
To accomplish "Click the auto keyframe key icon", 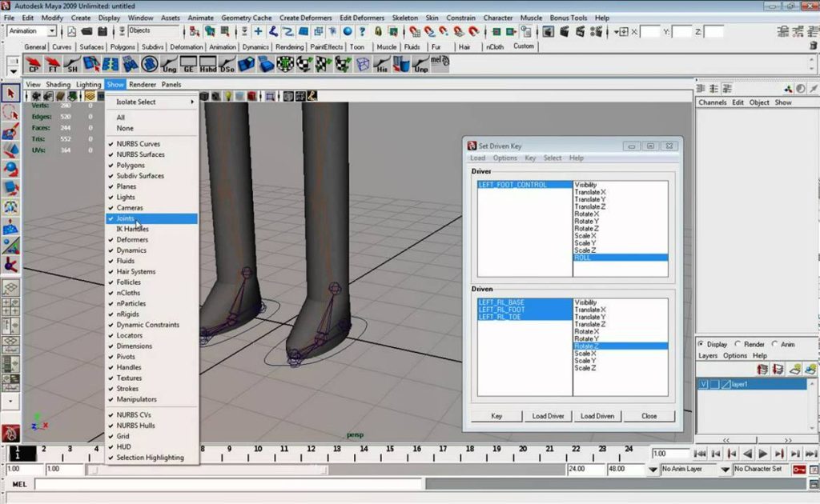I will point(799,470).
